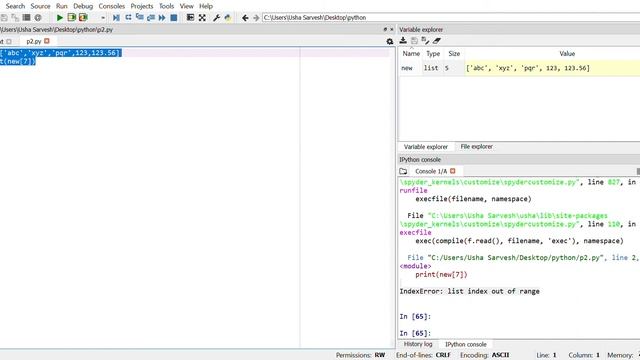Stop debugging blue square icon
Viewport: 640px width, 360px height.
174,18
